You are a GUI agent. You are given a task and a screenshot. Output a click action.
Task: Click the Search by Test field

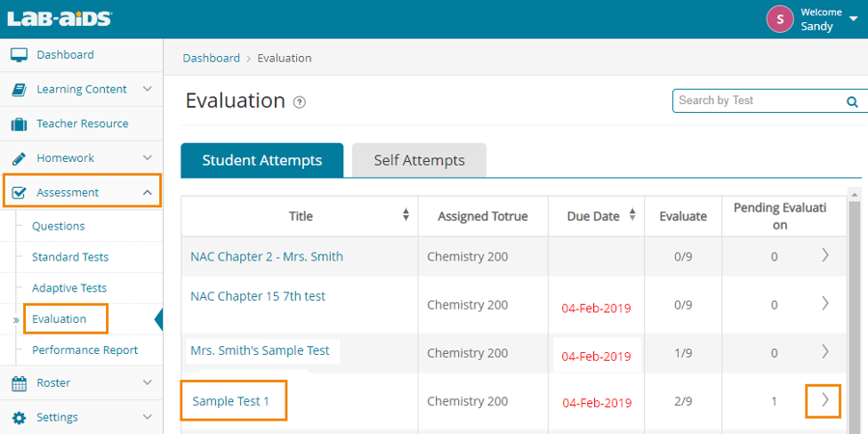pos(757,100)
